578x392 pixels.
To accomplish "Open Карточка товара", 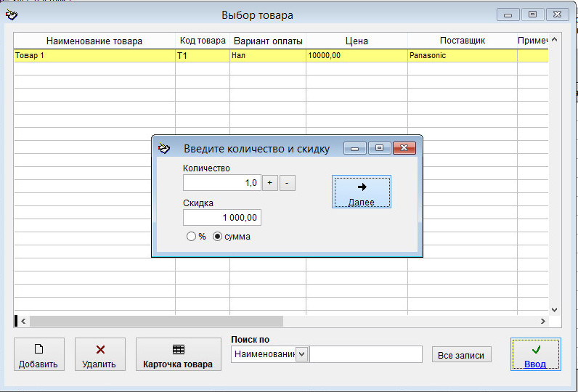I will click(x=179, y=354).
